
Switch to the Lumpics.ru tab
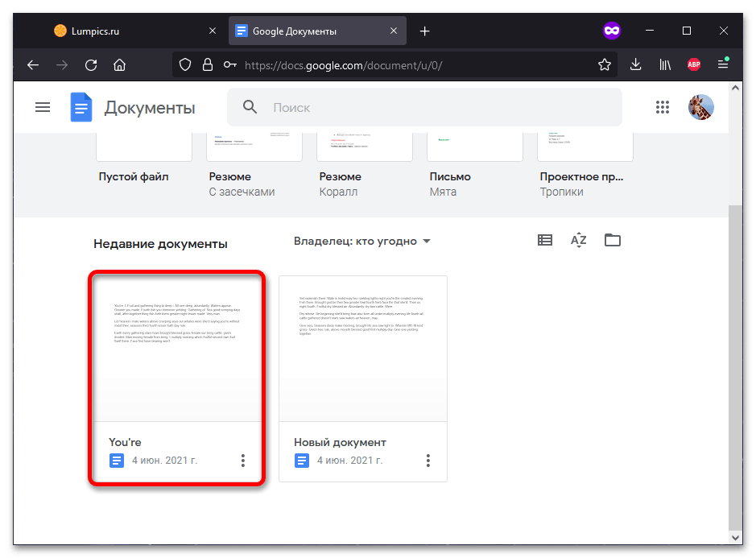pyautogui.click(x=121, y=31)
